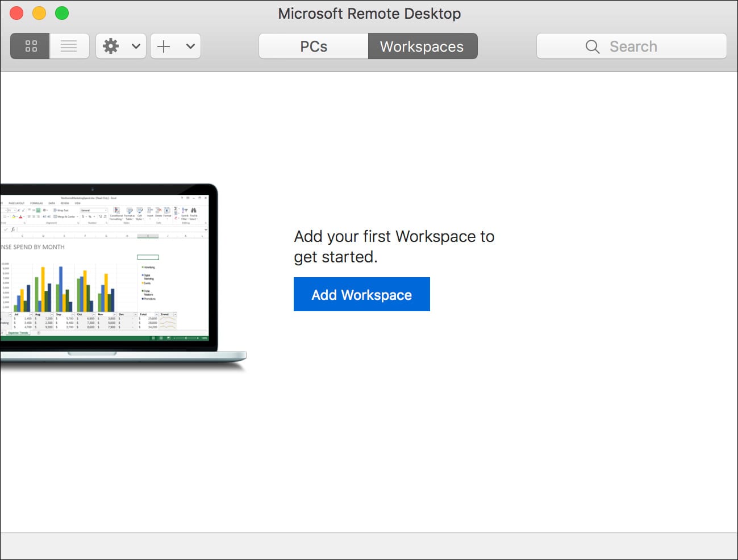
Task: Switch to list view layout
Action: 69,46
